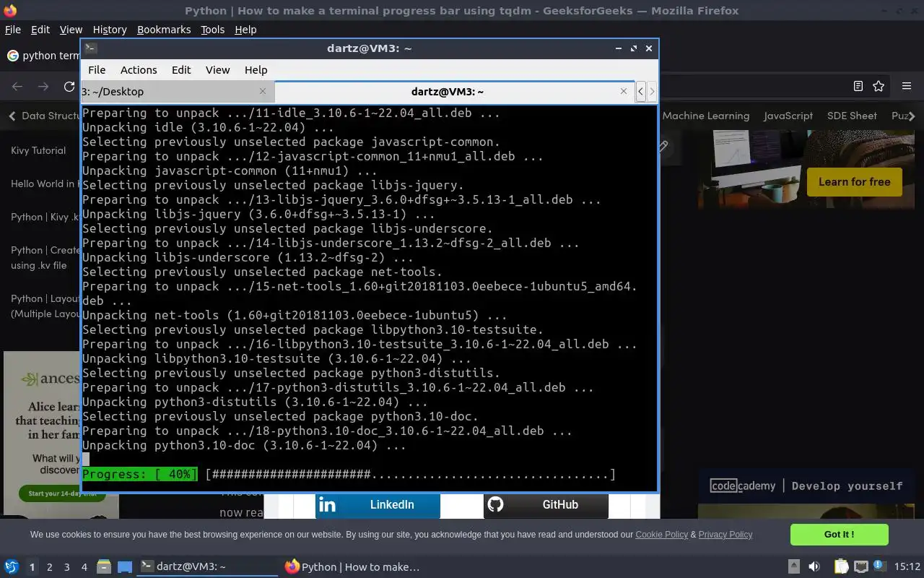924x578 pixels.
Task: Go back in Firefox
Action: coord(17,86)
